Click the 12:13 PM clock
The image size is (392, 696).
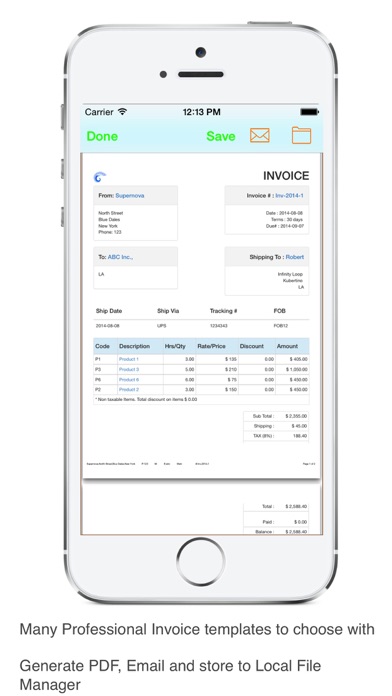tap(202, 112)
